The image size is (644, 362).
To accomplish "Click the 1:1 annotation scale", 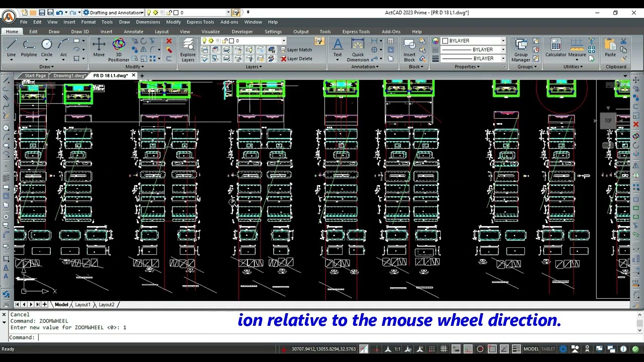I will pyautogui.click(x=397, y=349).
